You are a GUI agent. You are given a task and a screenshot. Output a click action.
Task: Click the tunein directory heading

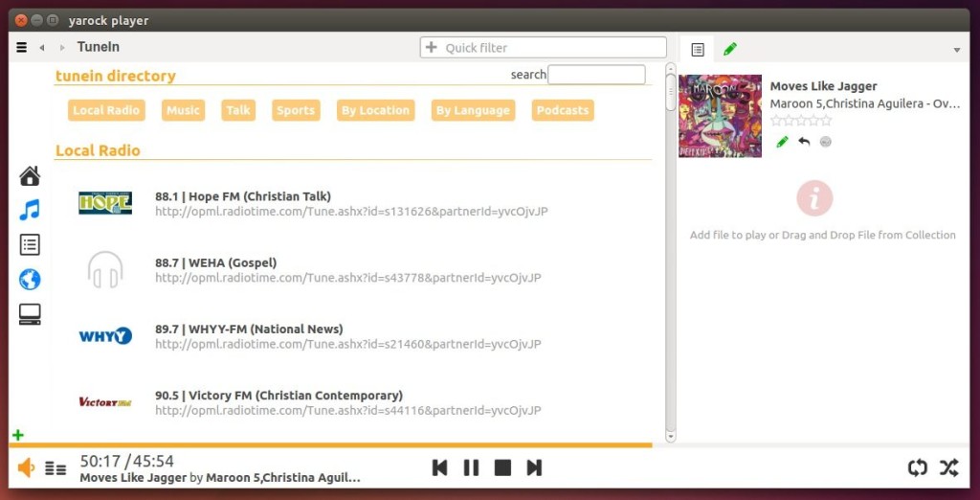(x=116, y=76)
